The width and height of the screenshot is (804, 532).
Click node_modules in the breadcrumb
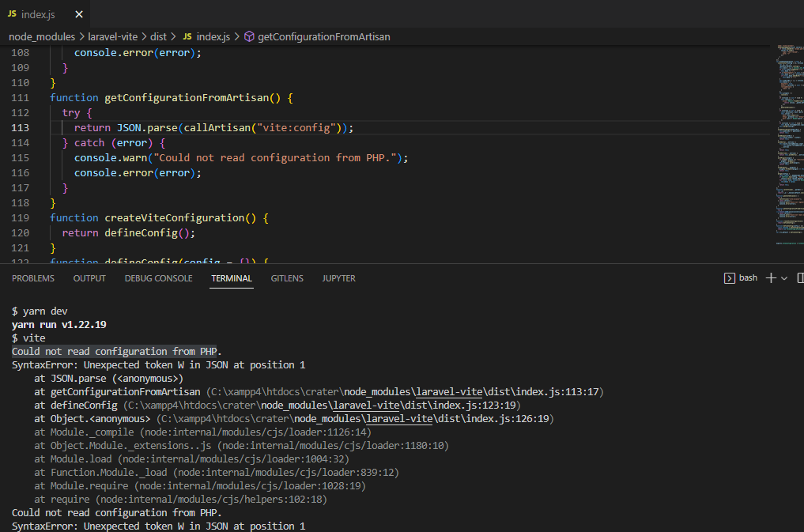tap(42, 37)
